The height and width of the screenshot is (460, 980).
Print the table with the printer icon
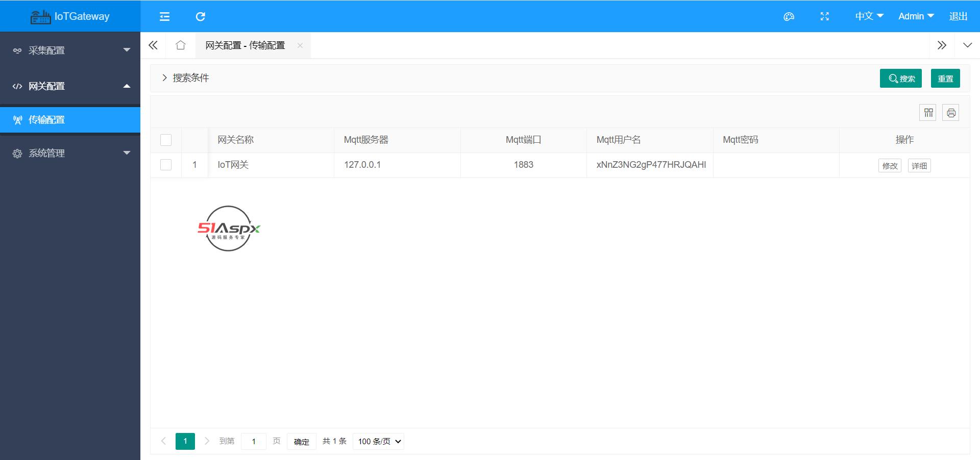(950, 113)
